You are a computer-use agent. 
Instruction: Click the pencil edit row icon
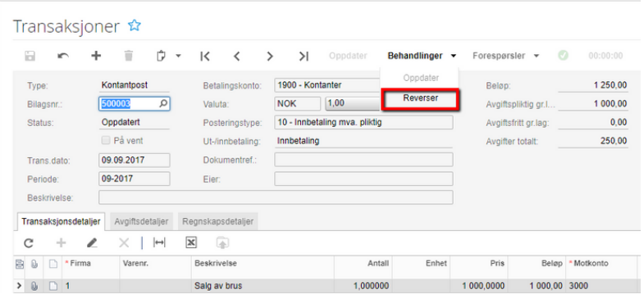tap(92, 242)
